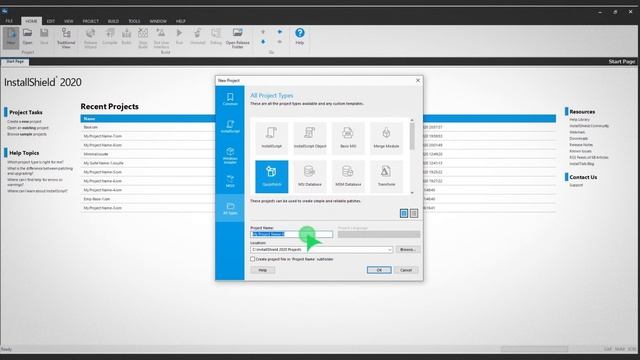The height and width of the screenshot is (360, 640).
Task: Click the Save ribbon icon
Action: pos(44,36)
